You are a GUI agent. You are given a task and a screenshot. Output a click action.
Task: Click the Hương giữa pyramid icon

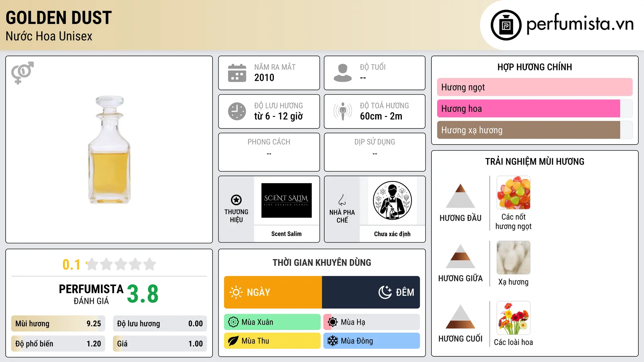(460, 256)
